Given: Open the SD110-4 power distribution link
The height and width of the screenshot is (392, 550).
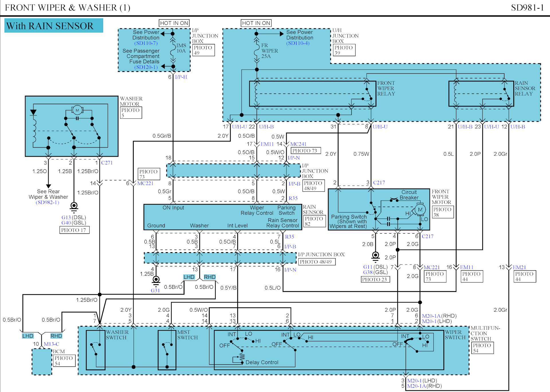Looking at the screenshot, I should [x=298, y=43].
